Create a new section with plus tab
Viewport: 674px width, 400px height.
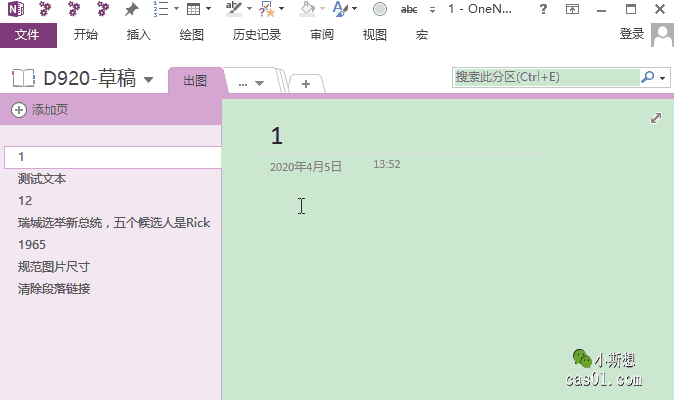coord(306,84)
